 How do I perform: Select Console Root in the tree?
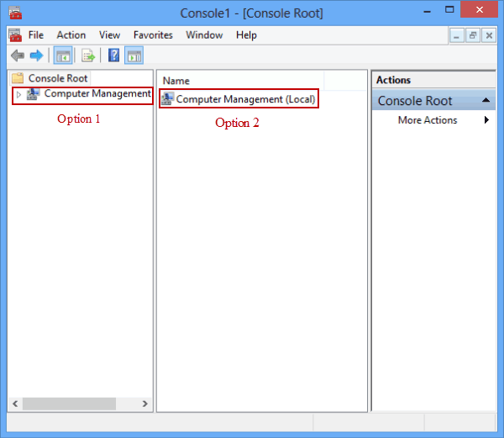click(x=58, y=78)
